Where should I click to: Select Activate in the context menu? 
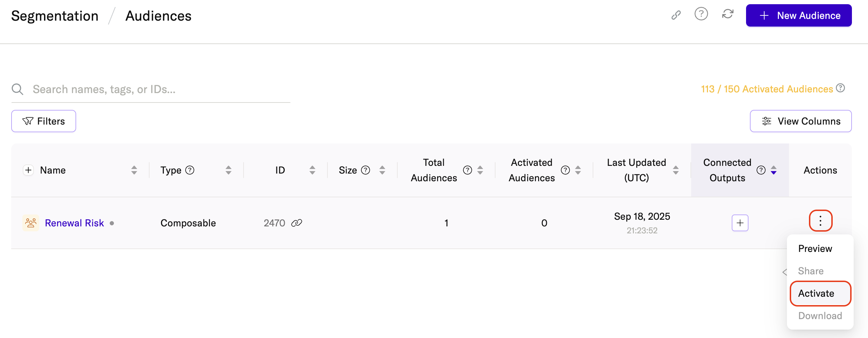(816, 293)
